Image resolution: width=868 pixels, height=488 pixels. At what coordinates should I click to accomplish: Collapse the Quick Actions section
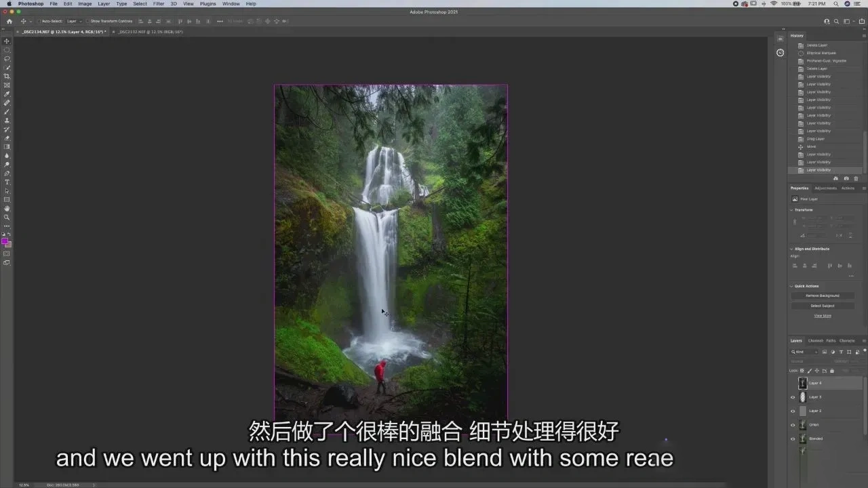coord(792,286)
